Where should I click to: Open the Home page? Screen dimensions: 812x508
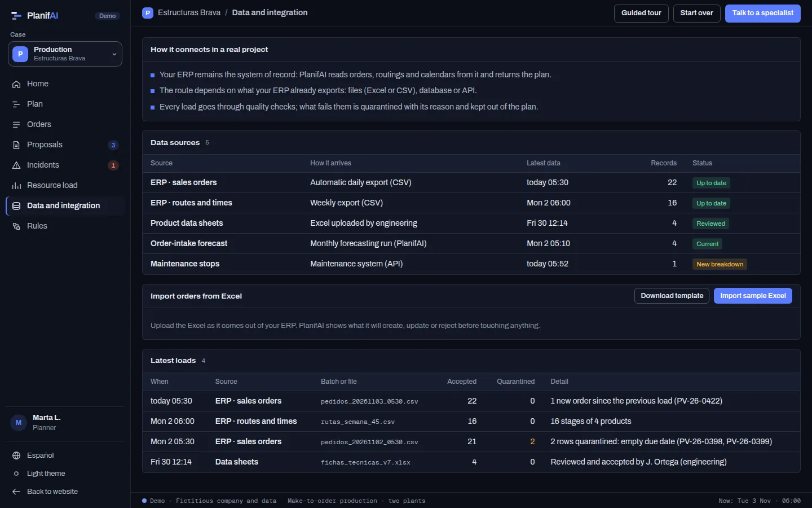[x=65, y=84]
